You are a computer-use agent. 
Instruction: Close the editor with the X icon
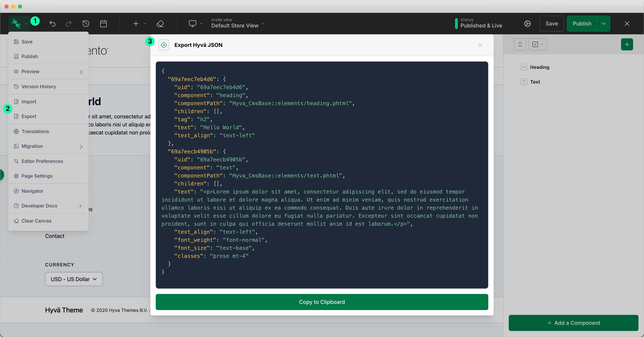pos(627,24)
